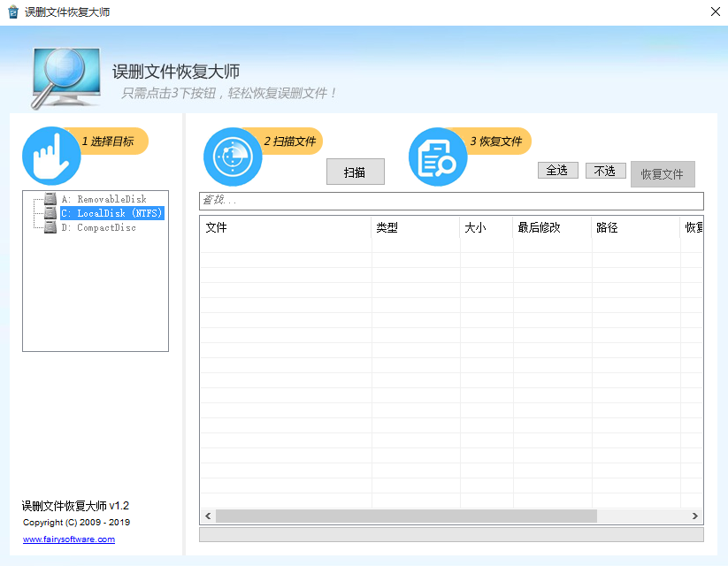
Task: Click 不选 to deselect all files
Action: (x=605, y=170)
